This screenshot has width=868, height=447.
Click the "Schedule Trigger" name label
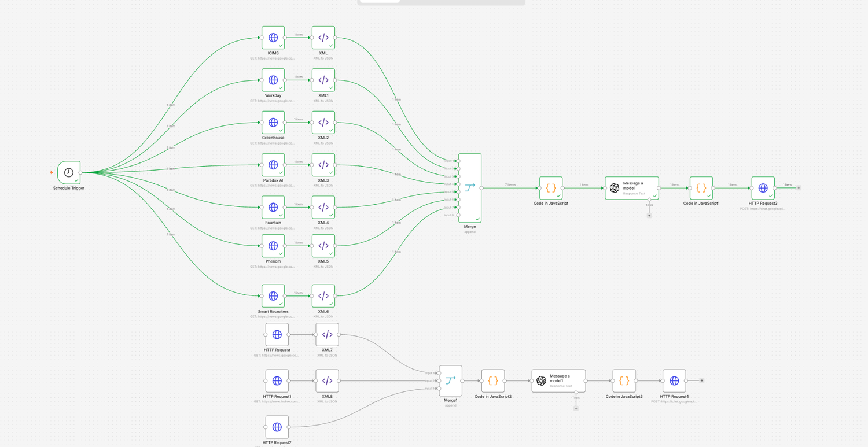coord(69,188)
